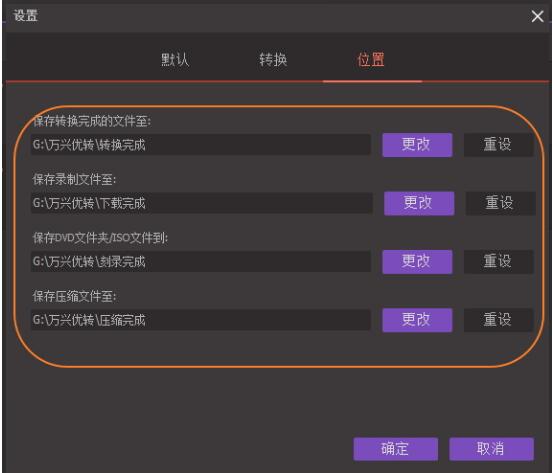Click the 转换完成 path field
The height and width of the screenshot is (473, 553).
[x=201, y=145]
